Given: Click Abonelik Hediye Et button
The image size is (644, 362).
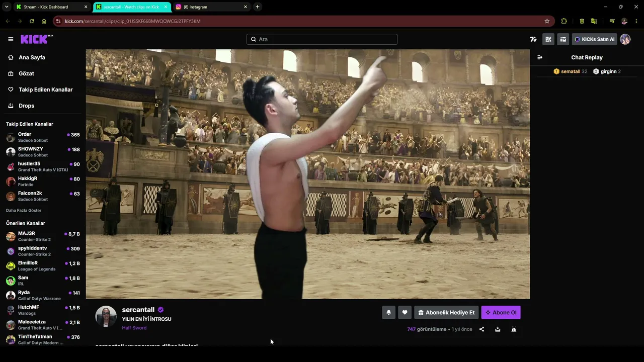Looking at the screenshot, I should 446,312.
